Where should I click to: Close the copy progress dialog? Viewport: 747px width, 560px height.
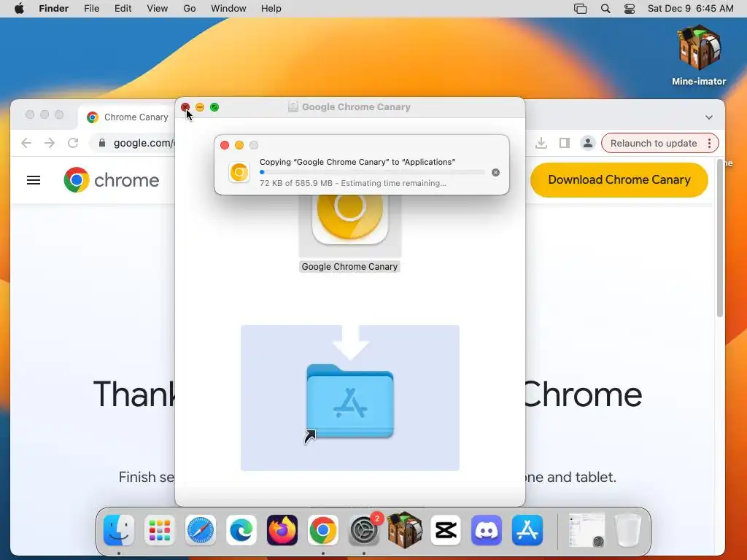click(x=225, y=145)
